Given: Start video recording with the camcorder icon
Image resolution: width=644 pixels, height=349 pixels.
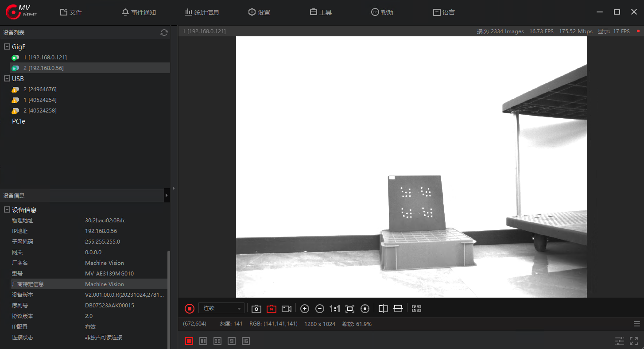Looking at the screenshot, I should 286,308.
